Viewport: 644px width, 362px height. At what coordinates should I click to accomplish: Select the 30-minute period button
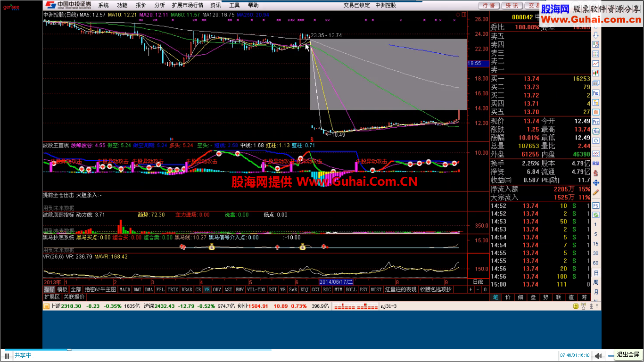[x=596, y=253]
